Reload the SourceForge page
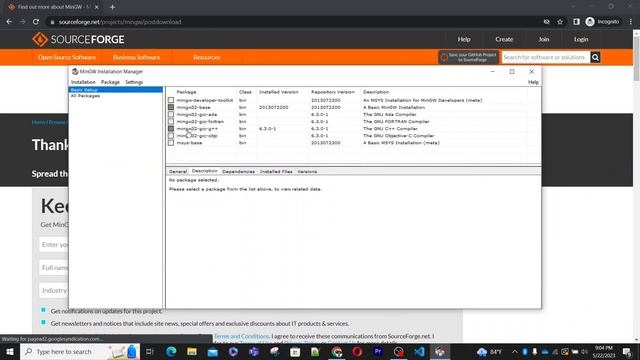Screen dimensions: 640x360 click(x=36, y=22)
